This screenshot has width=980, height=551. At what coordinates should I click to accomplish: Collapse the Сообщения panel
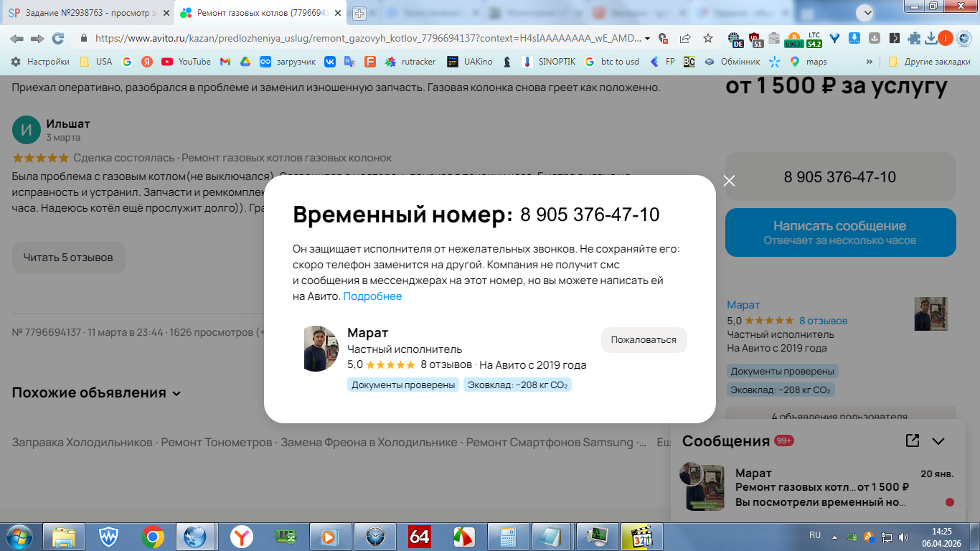pos(938,441)
